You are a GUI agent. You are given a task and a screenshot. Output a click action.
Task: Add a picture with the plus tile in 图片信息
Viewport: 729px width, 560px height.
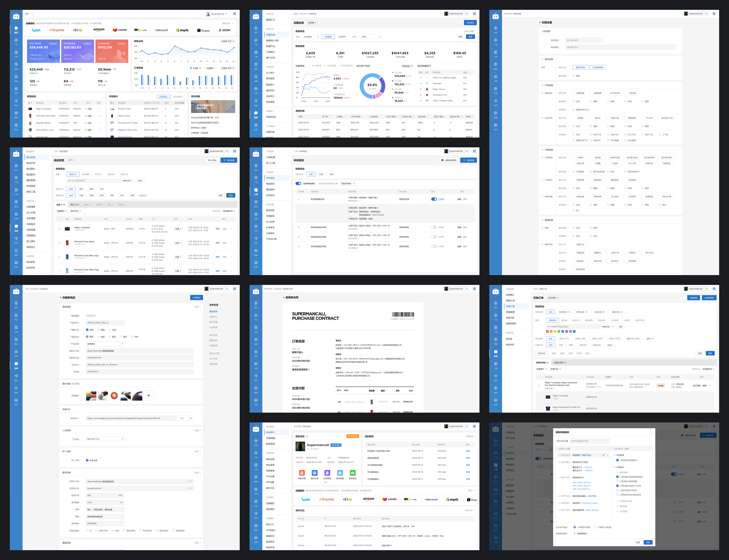tap(149, 395)
